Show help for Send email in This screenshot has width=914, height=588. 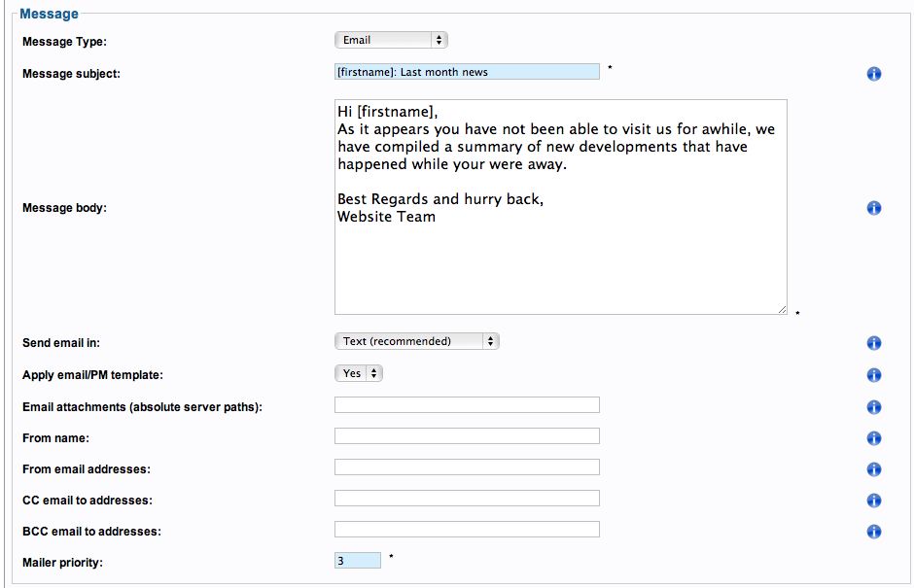873,343
